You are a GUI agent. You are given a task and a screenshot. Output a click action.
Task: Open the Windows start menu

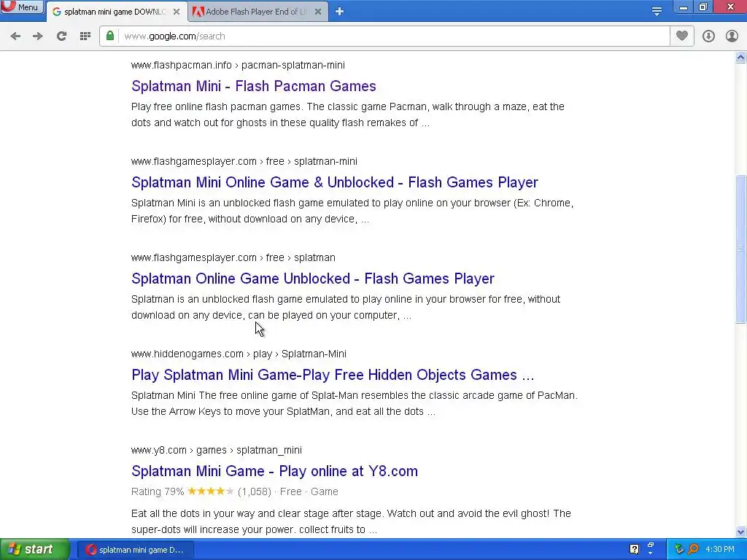tap(35, 550)
